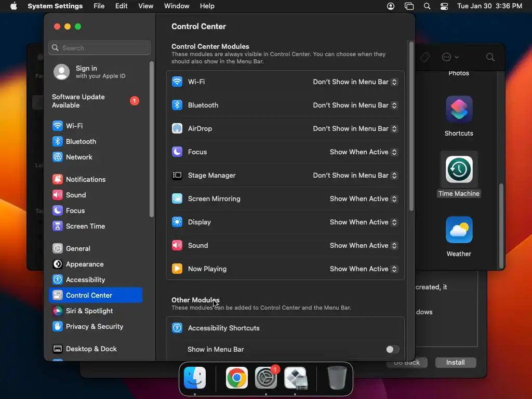The width and height of the screenshot is (532, 399).
Task: Click the date and time in menu bar
Action: (489, 6)
